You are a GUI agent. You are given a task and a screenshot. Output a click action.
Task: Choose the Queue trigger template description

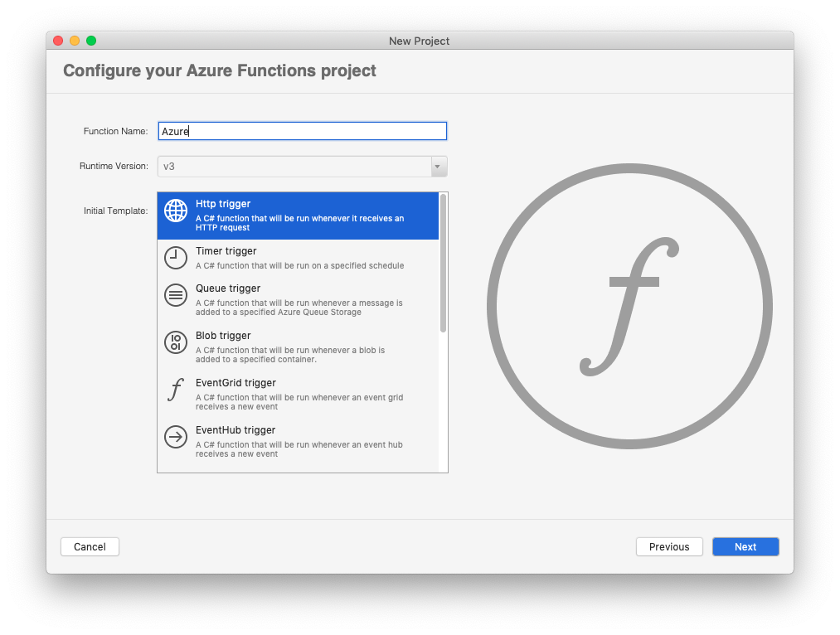(299, 308)
